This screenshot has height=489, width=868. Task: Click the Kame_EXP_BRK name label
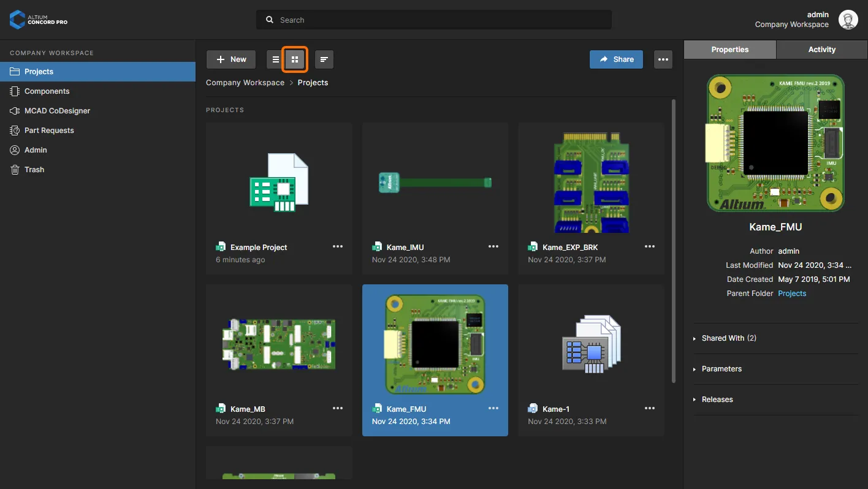click(x=570, y=248)
